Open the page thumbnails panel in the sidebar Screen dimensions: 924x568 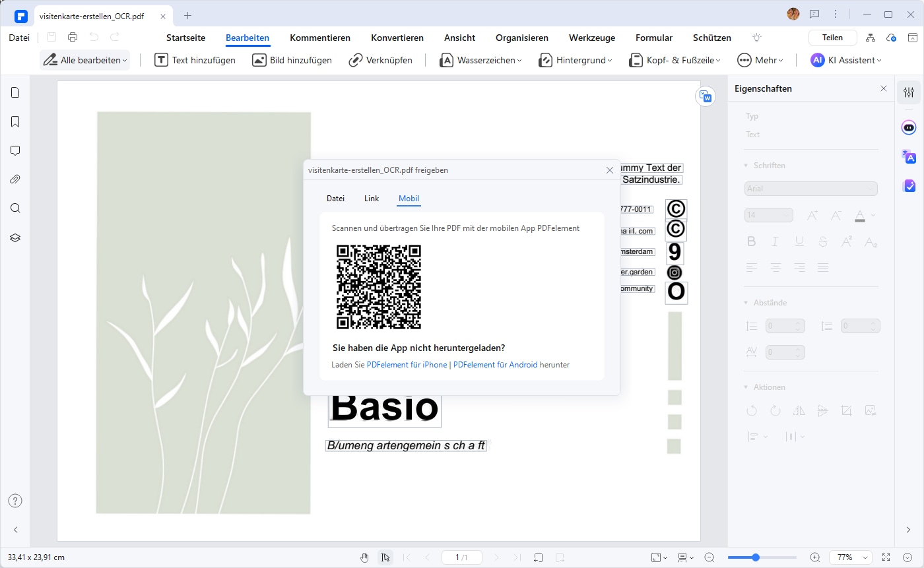coord(15,92)
